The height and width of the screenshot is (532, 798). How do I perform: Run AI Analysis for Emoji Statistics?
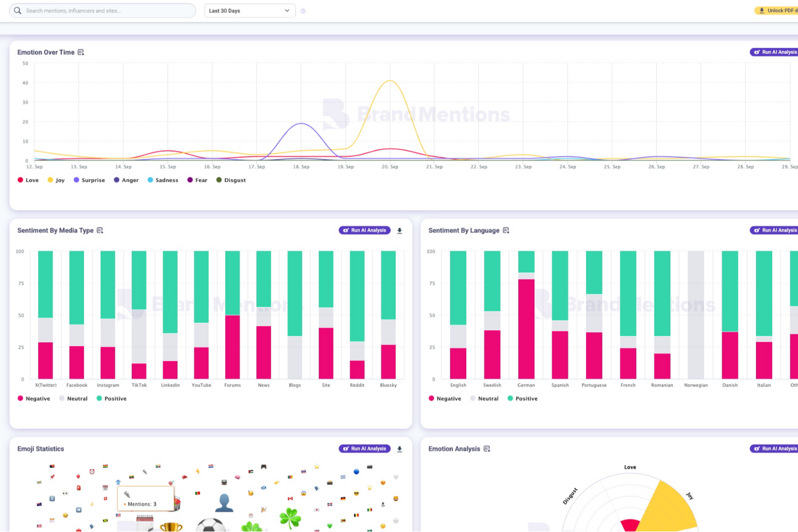tap(364, 448)
